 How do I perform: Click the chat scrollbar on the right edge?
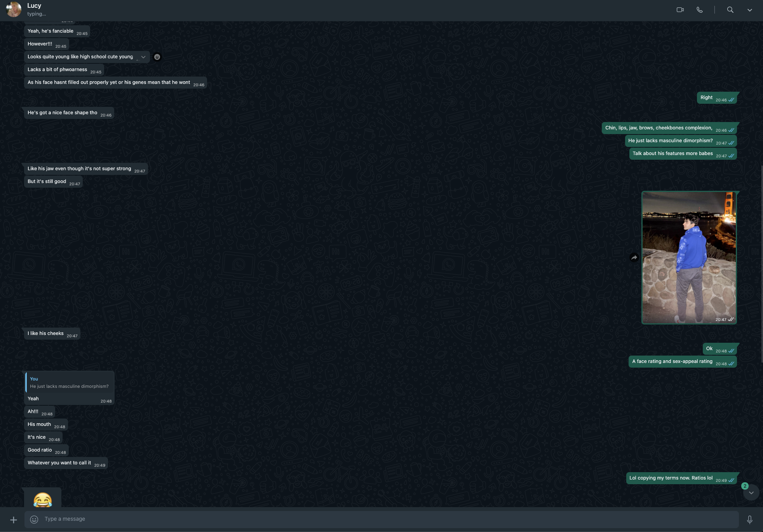761,264
